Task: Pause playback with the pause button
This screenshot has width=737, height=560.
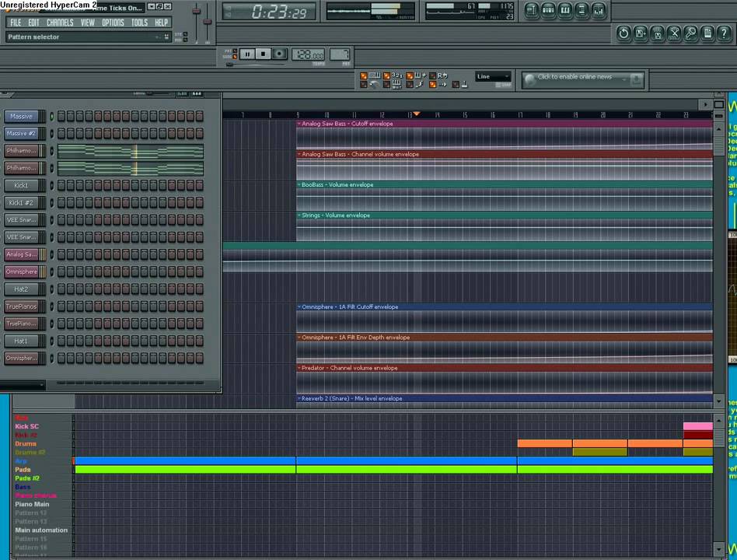Action: click(x=247, y=54)
